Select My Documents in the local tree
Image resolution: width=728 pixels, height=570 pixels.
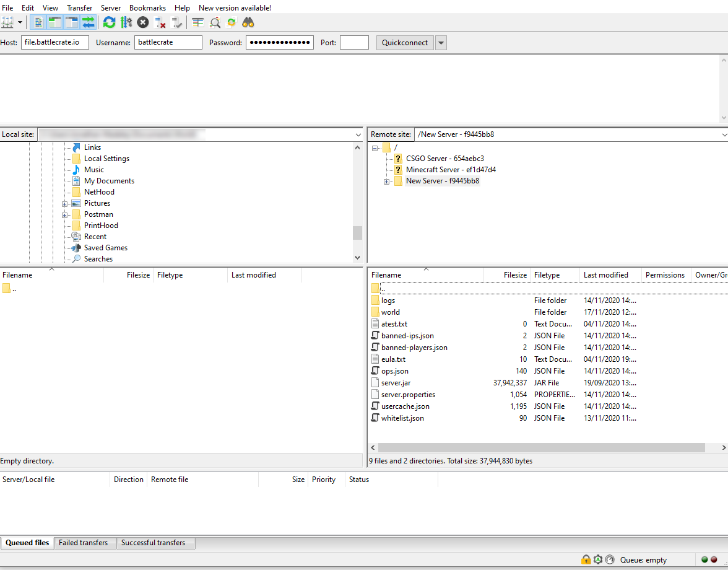tap(109, 181)
